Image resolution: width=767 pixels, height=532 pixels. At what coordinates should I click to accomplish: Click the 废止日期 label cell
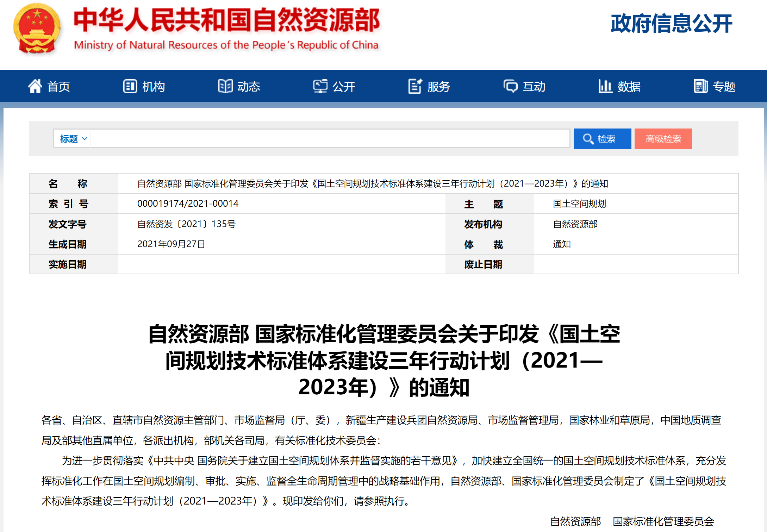coord(489,264)
